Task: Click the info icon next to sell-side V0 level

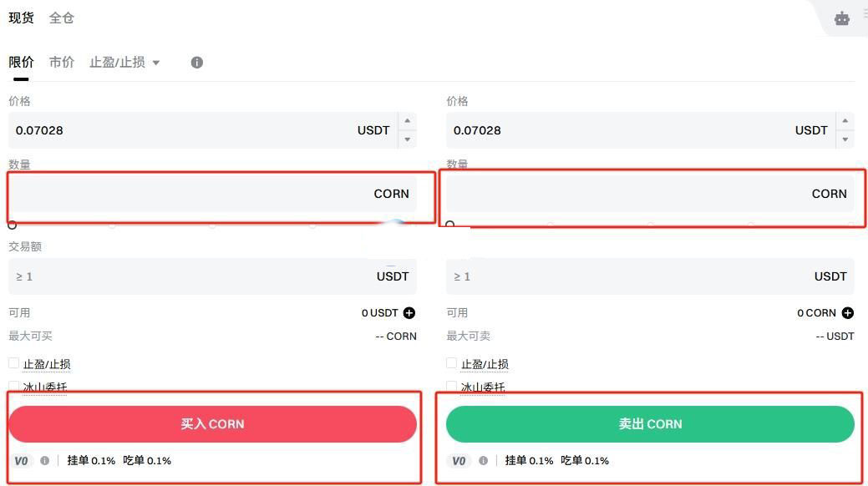Action: [x=482, y=460]
